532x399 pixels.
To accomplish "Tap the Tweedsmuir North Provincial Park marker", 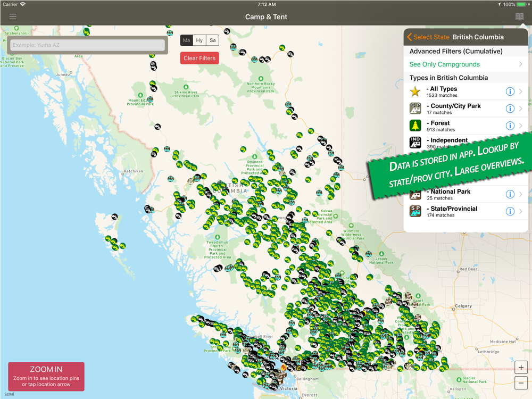I will (x=218, y=237).
